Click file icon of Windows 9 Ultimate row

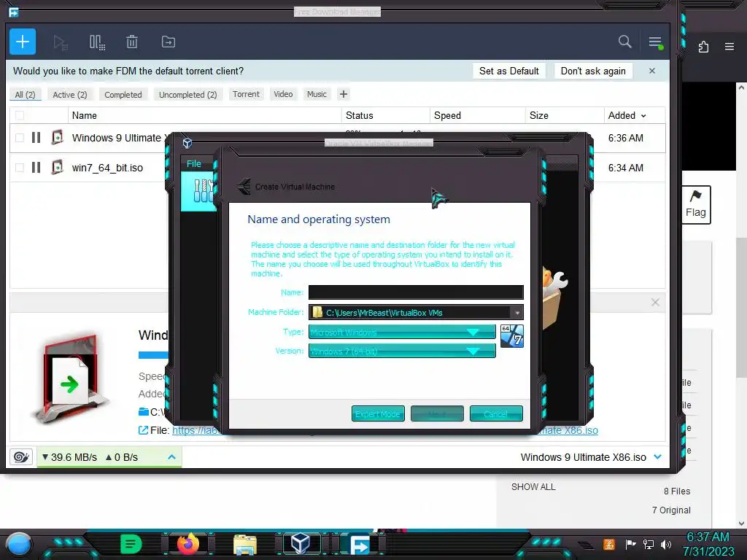pos(57,138)
